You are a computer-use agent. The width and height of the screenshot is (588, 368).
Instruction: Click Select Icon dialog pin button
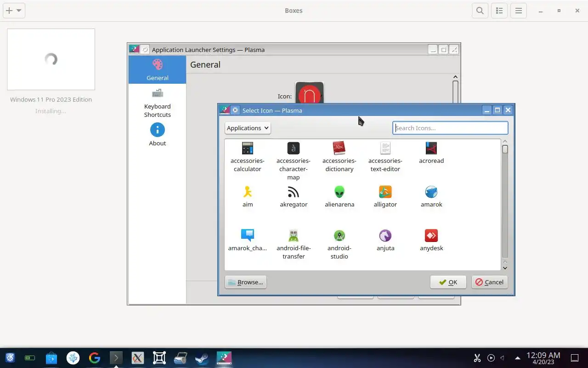click(235, 110)
